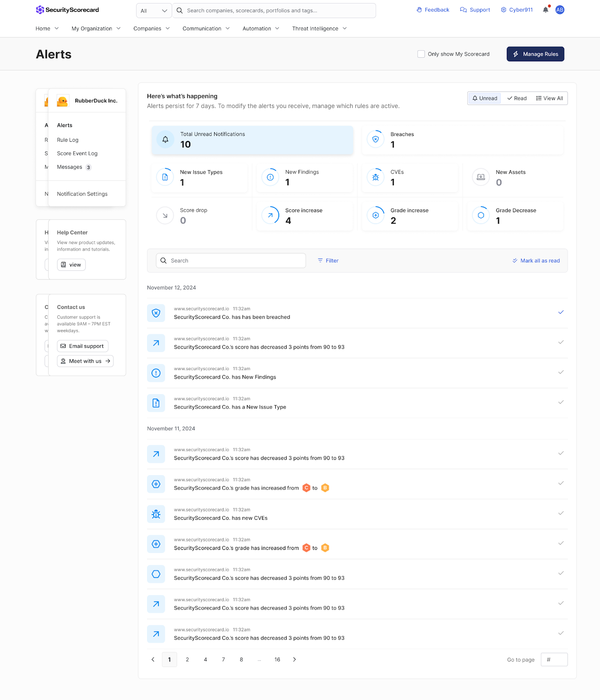Expand the Communication menu
The image size is (600, 700).
tap(206, 28)
